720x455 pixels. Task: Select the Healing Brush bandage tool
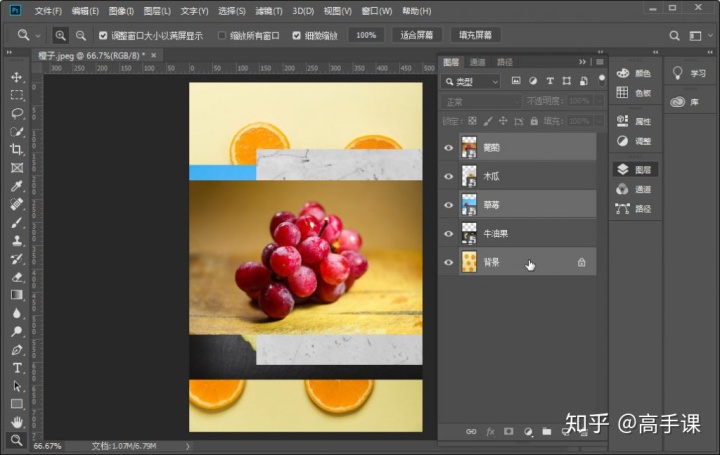tap(17, 204)
